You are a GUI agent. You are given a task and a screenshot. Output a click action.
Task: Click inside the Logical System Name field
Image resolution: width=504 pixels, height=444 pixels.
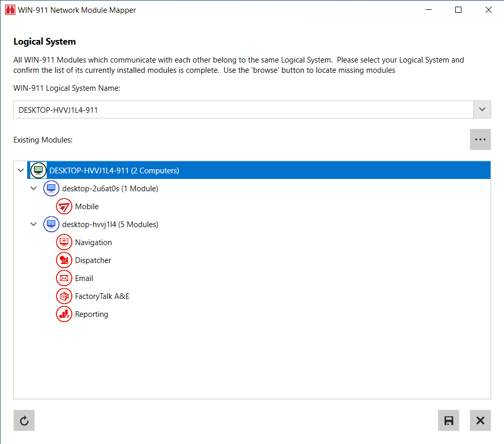(205, 109)
